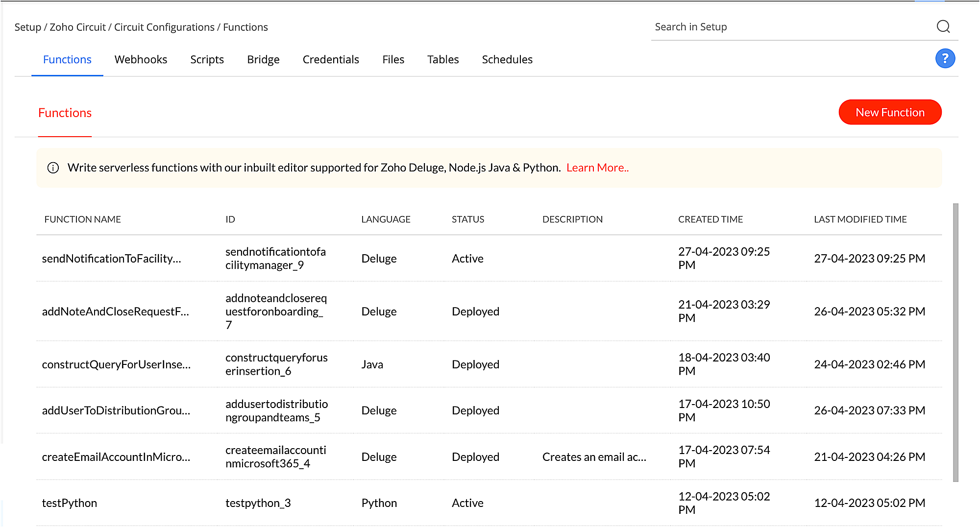Open the Schedules tab

507,60
